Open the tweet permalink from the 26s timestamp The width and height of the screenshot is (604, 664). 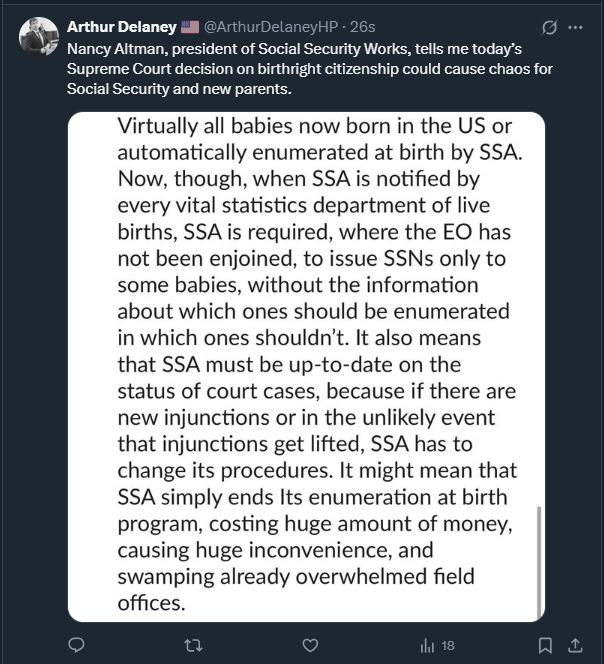363,27
